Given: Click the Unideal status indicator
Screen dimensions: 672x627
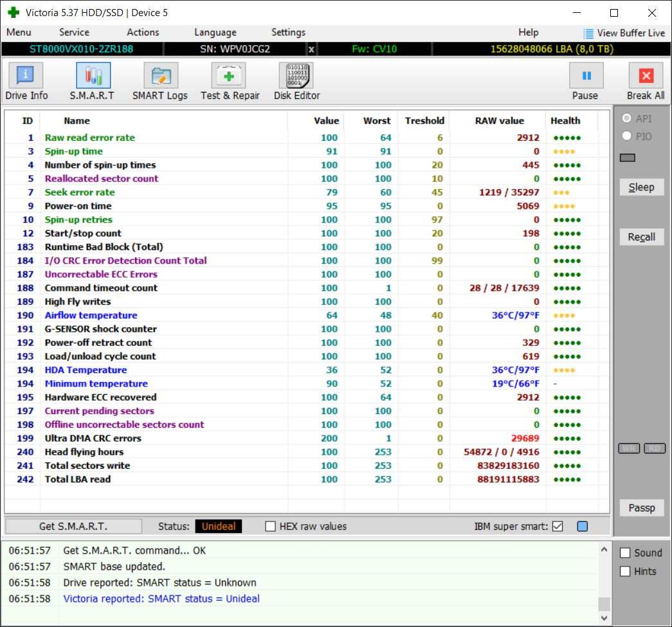Looking at the screenshot, I should click(219, 526).
